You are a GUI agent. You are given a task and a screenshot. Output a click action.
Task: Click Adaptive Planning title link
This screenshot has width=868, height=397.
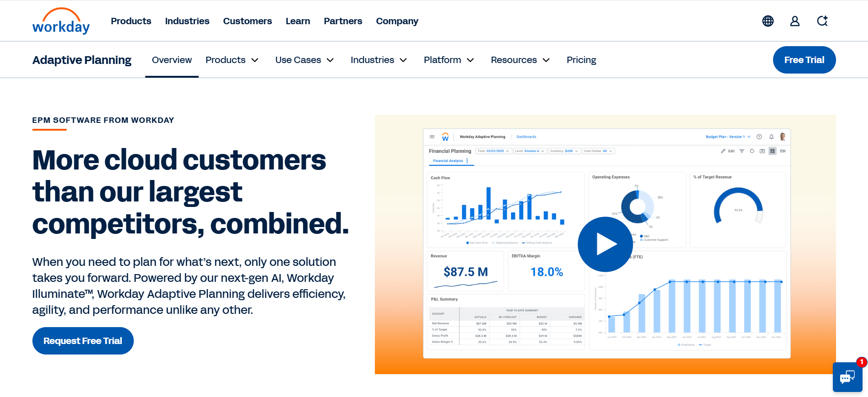pyautogui.click(x=82, y=60)
